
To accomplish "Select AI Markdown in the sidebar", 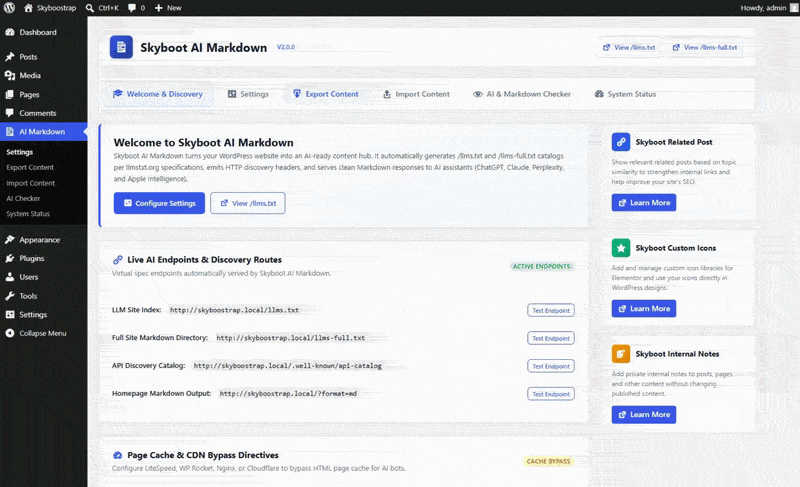I will point(43,132).
